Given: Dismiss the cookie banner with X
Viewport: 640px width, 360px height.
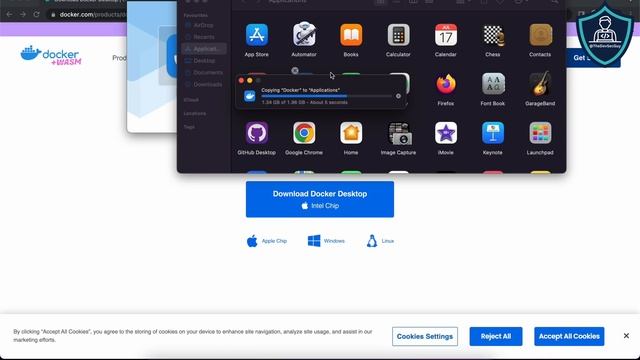Looking at the screenshot, I should coord(626,336).
